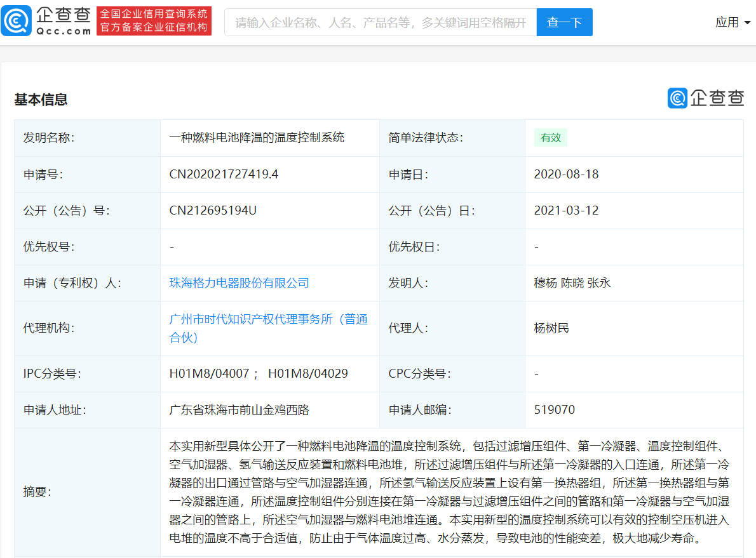Click publication number CN212695194U
The width and height of the screenshot is (756, 558).
(x=213, y=211)
